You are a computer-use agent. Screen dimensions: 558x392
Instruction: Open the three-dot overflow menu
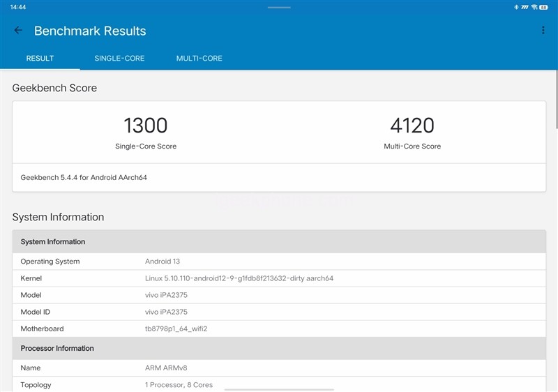[543, 31]
